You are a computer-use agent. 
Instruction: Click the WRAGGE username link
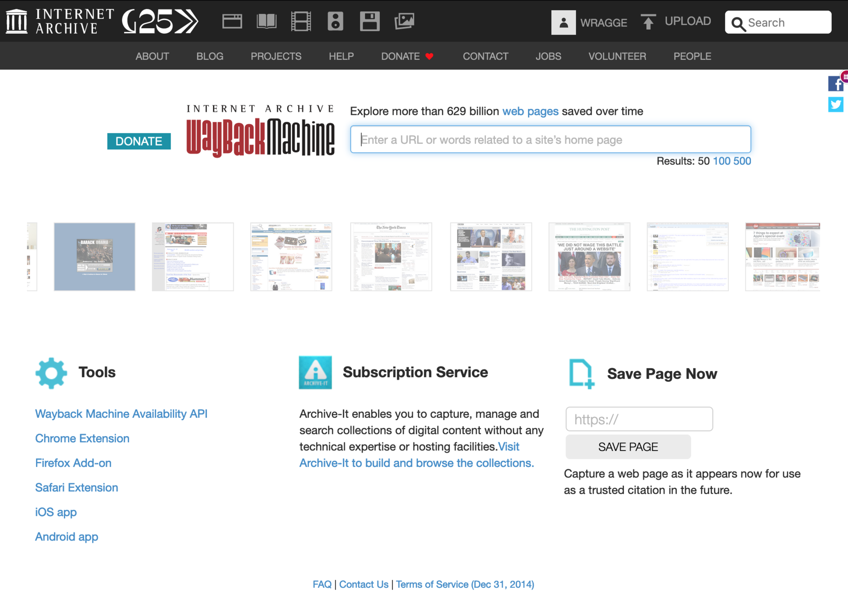click(x=603, y=23)
